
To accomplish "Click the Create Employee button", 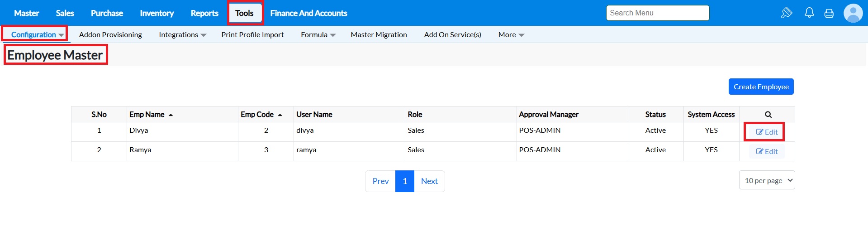I will point(761,87).
